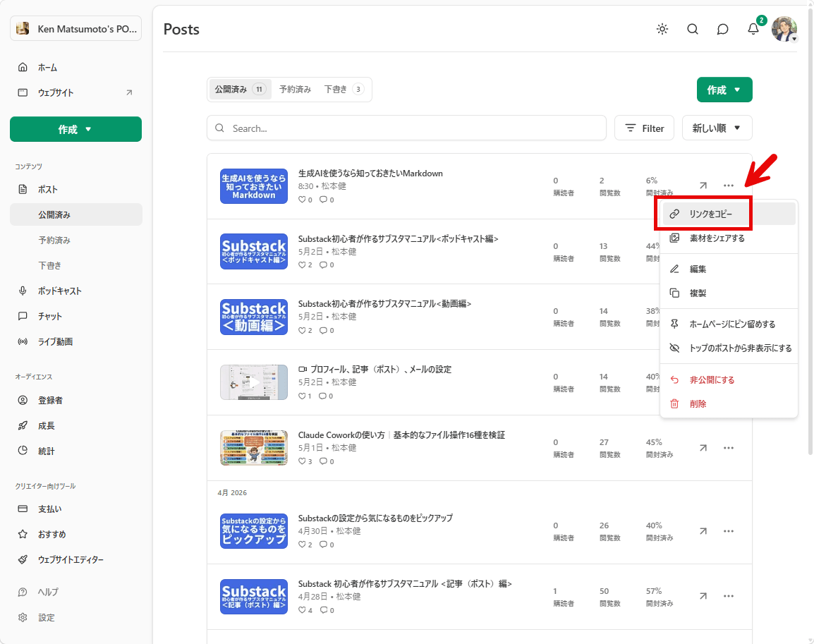Select 非公開にする in the context menu

click(729, 380)
